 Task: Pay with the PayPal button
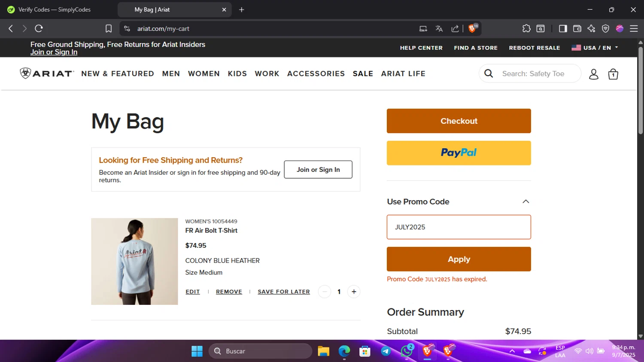click(459, 153)
